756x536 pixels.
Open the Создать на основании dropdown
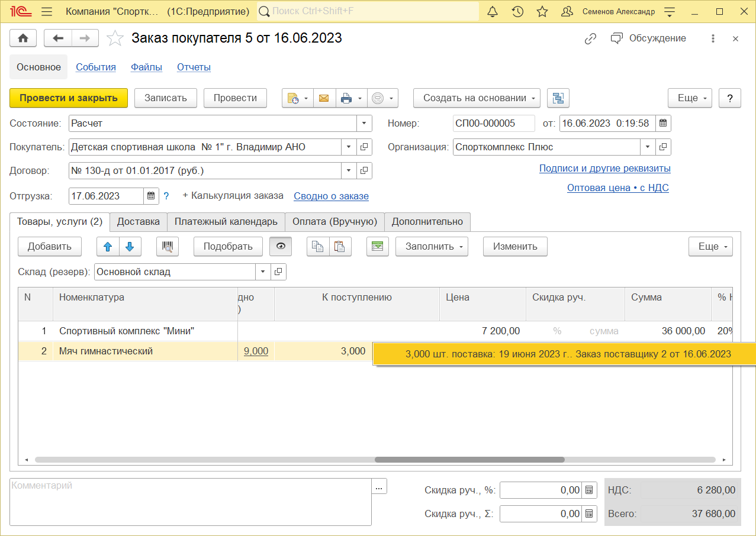pos(477,98)
